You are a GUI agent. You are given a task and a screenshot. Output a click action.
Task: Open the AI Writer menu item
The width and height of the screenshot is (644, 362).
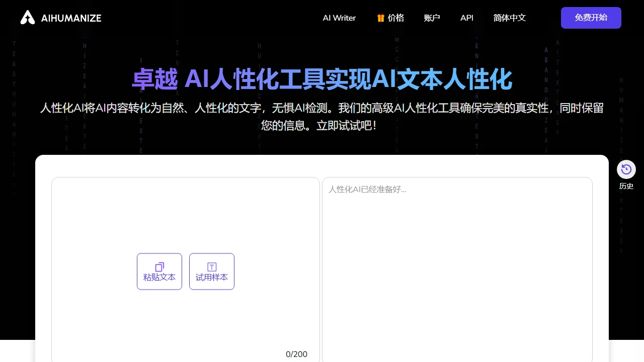(339, 18)
